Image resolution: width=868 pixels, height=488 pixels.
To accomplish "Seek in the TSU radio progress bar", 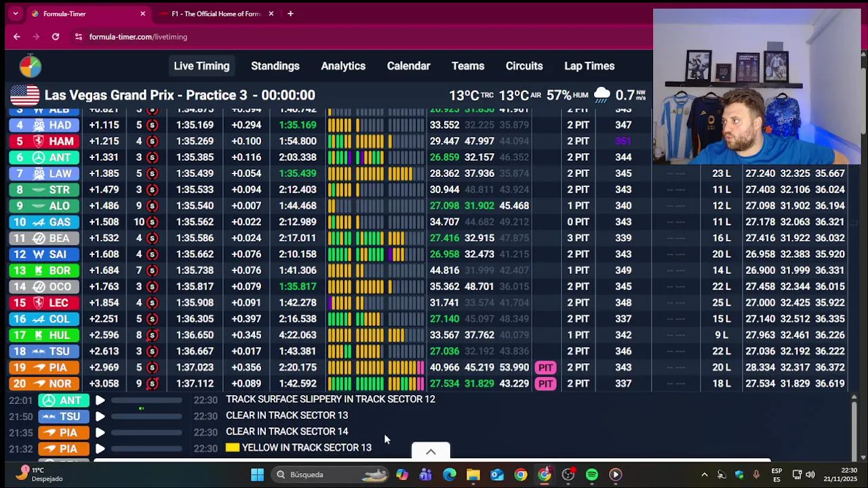I will tap(146, 417).
